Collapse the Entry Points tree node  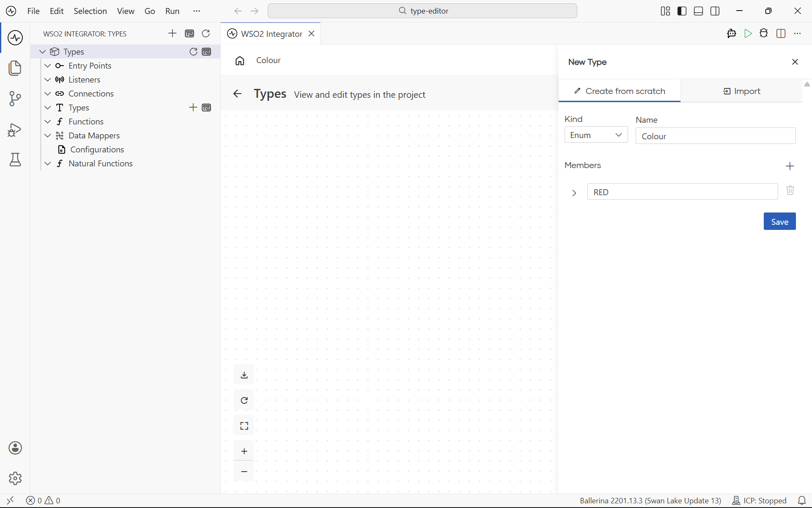pos(48,66)
